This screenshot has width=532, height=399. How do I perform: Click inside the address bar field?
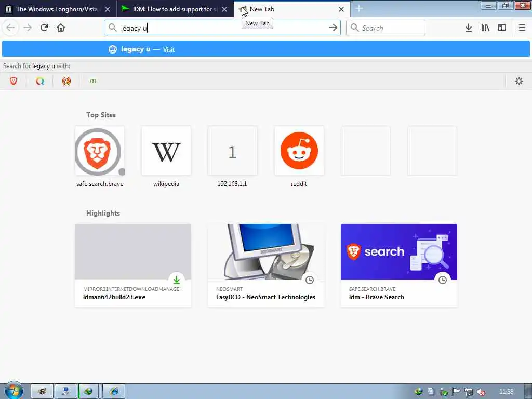pyautogui.click(x=222, y=28)
